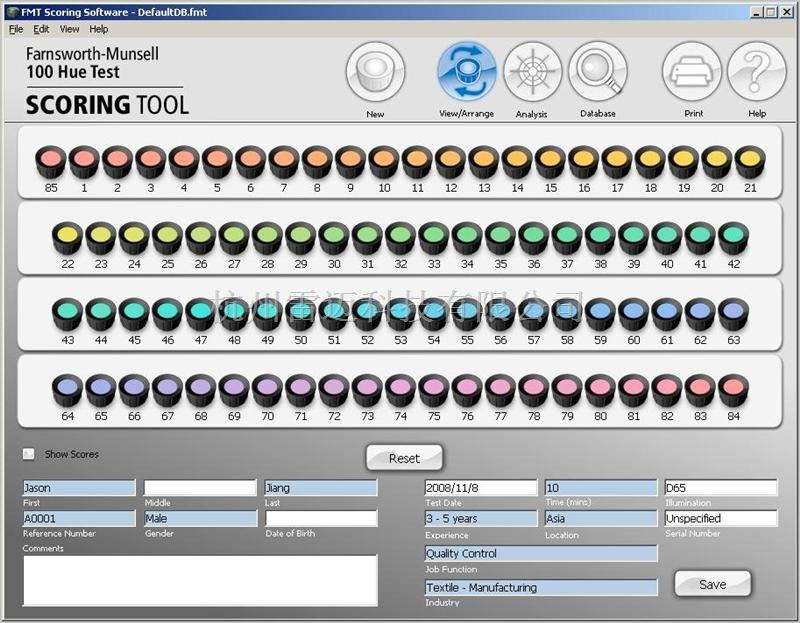
Task: Pick the orange cap number 5
Action: tap(217, 162)
